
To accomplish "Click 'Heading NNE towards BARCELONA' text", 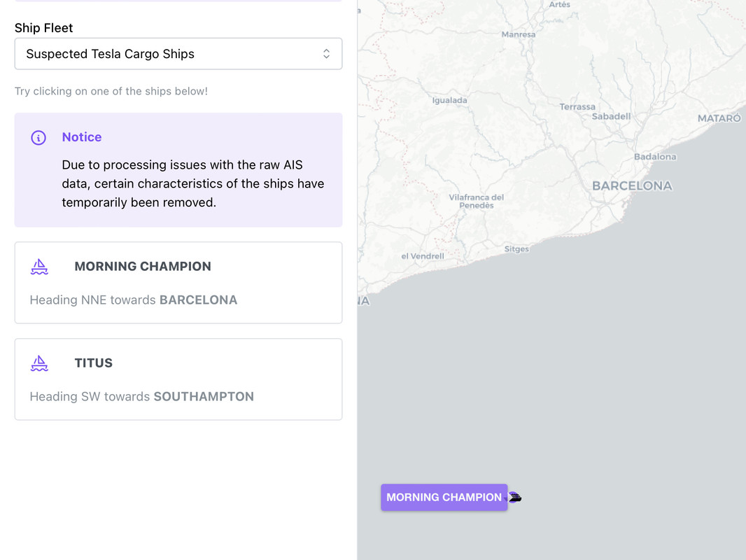I will click(x=134, y=300).
